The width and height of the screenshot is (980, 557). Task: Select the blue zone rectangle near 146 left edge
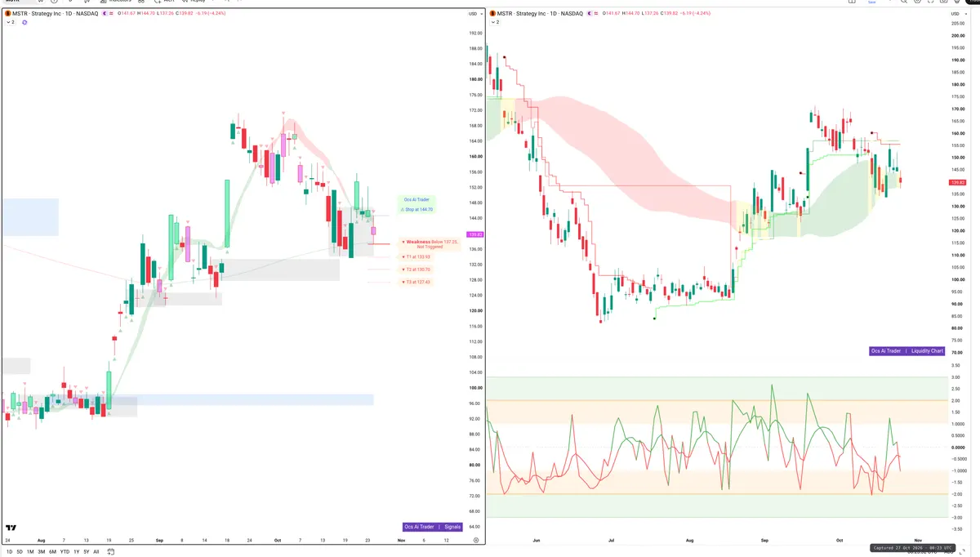coord(29,217)
